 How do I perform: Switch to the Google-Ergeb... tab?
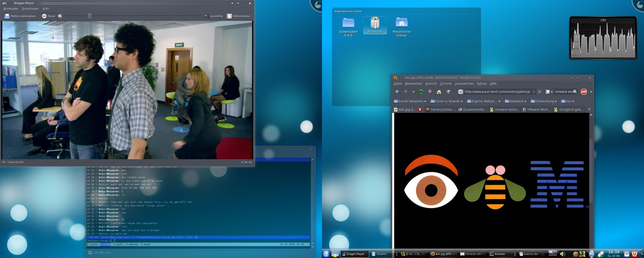(x=569, y=109)
